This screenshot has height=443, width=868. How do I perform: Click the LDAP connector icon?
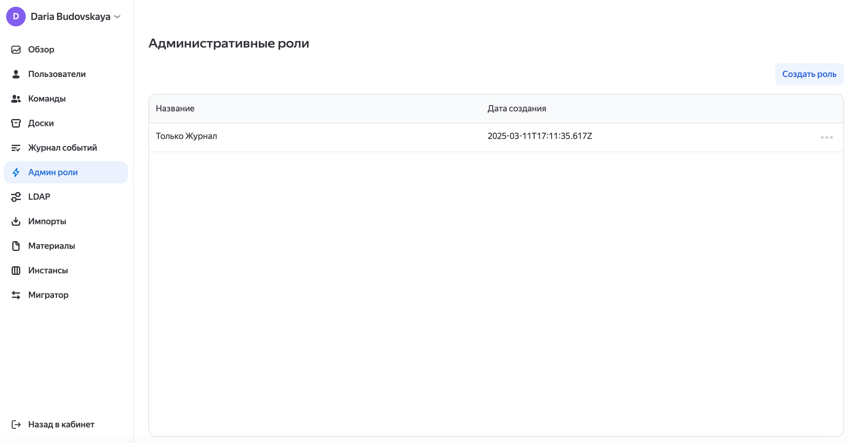(16, 197)
